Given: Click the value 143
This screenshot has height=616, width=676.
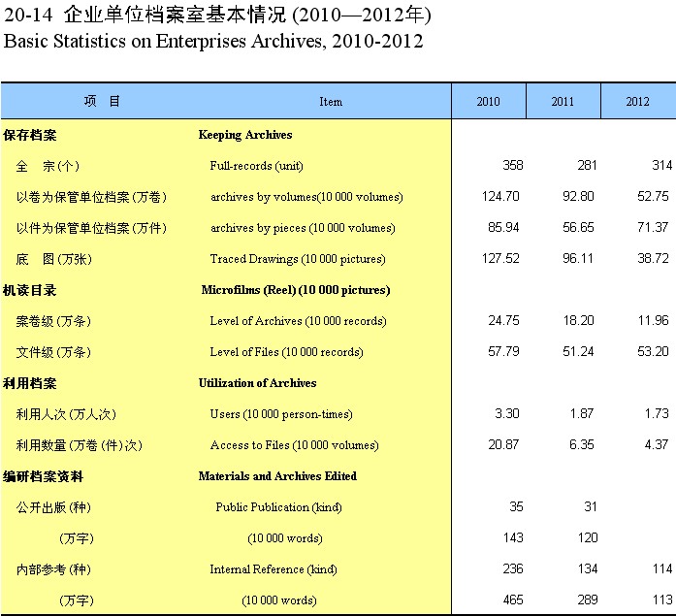Looking at the screenshot, I should [513, 537].
